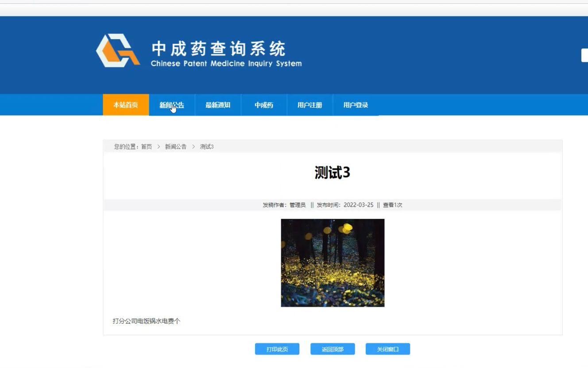Click the fireflies forest image in the article
The width and height of the screenshot is (588, 368).
point(332,262)
